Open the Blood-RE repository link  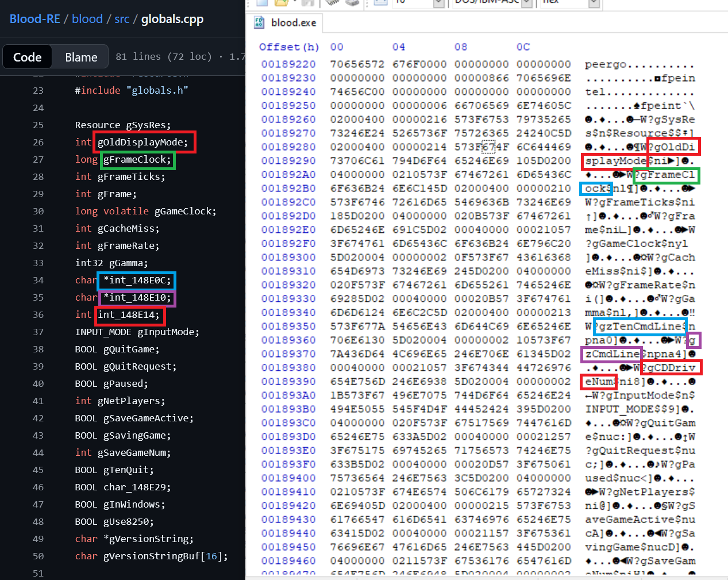pos(34,19)
